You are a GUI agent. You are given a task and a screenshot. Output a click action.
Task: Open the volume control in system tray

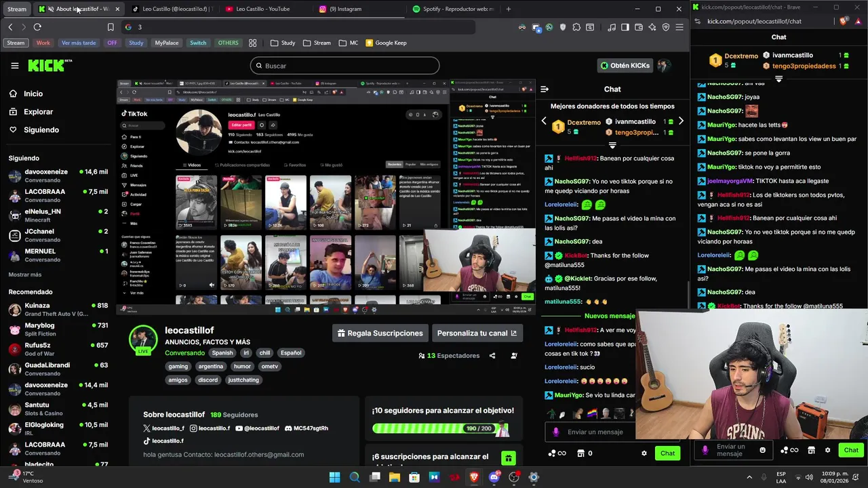click(x=810, y=477)
